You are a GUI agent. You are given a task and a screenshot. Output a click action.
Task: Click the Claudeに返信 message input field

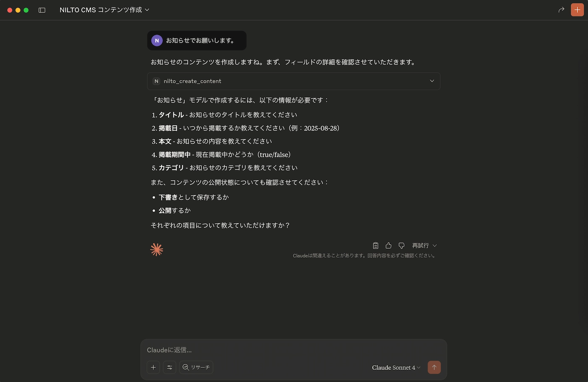(x=294, y=350)
